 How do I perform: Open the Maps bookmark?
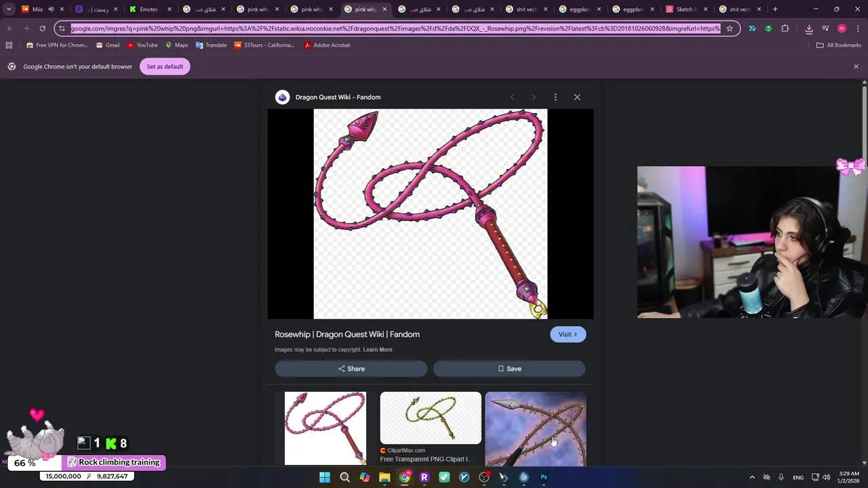click(x=176, y=45)
